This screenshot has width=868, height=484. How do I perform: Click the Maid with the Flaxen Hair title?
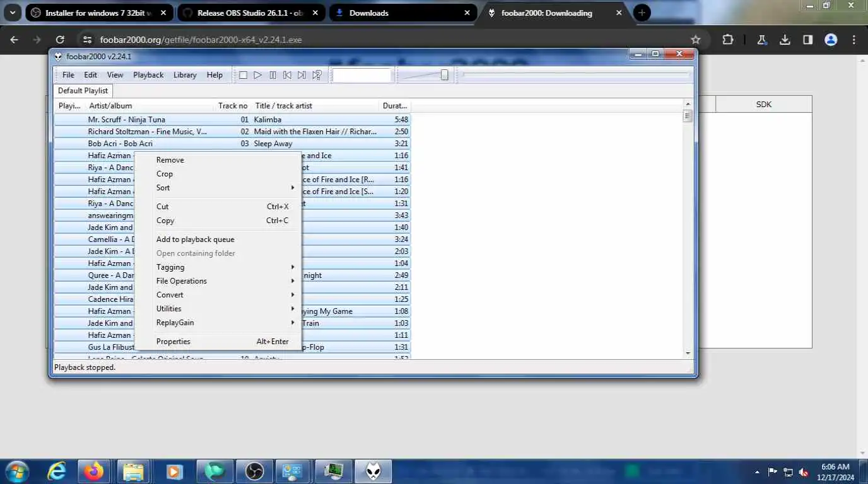coord(315,132)
